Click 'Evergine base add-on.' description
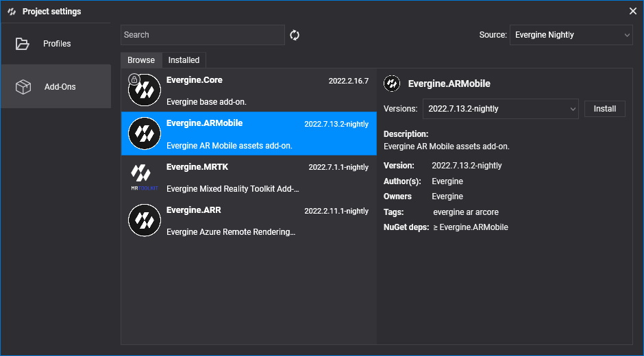Viewport: 644px width, 356px height. tap(206, 102)
